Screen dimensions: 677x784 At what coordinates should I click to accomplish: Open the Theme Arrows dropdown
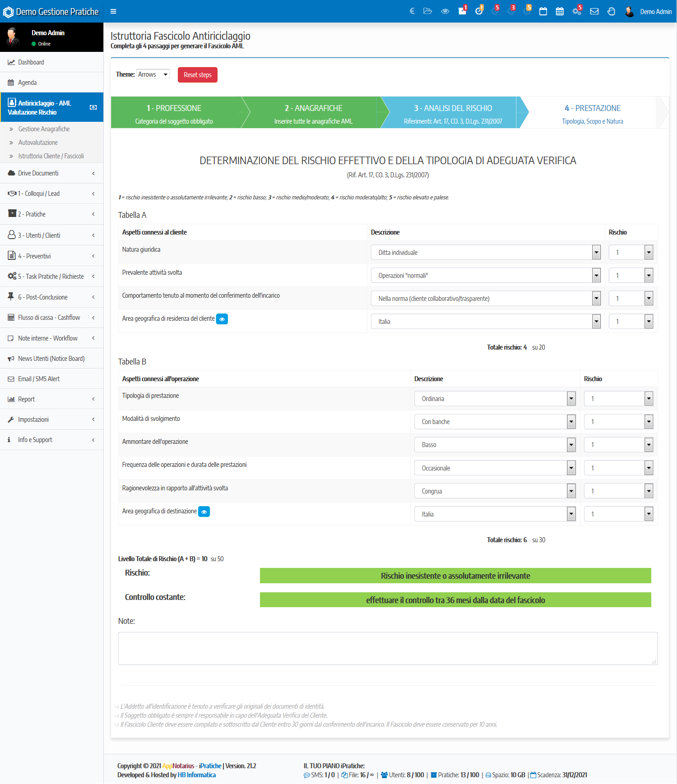coord(153,74)
